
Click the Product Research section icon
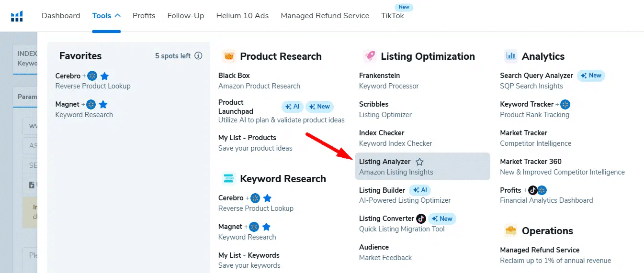pos(229,56)
